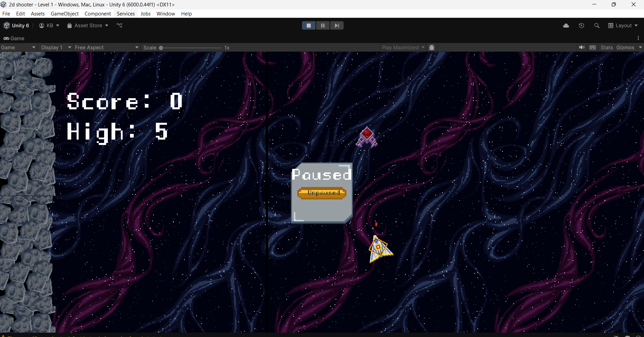This screenshot has height=337, width=644.
Task: Click the Score: 0 text
Action: pyautogui.click(x=125, y=101)
